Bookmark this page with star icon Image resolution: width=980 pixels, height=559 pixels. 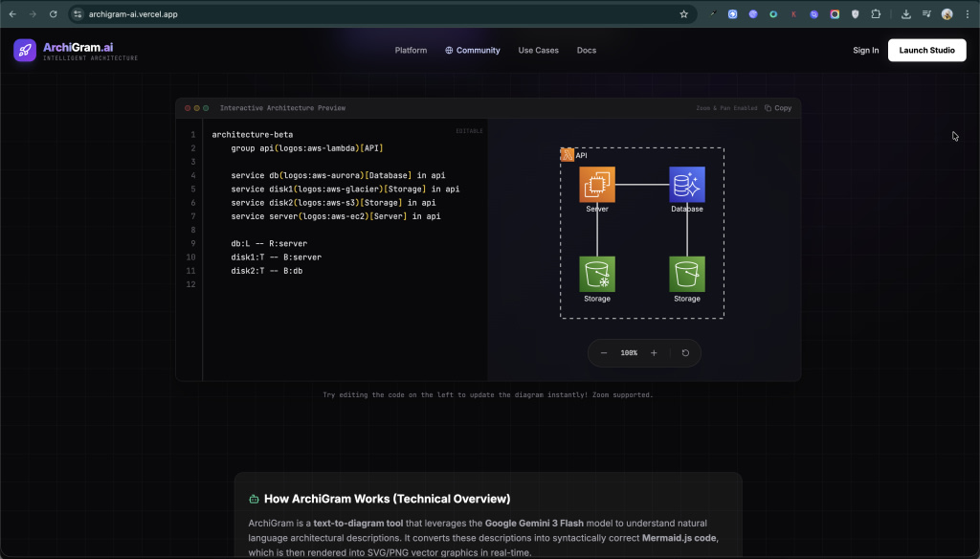click(x=683, y=13)
